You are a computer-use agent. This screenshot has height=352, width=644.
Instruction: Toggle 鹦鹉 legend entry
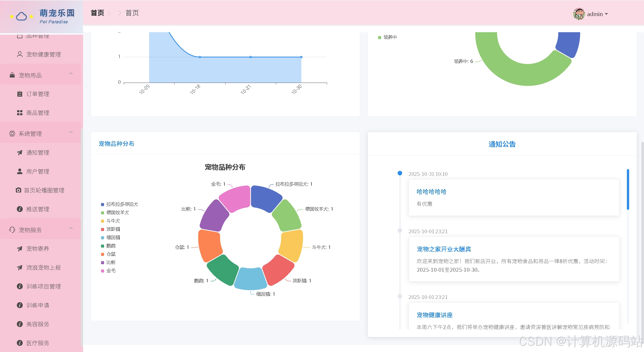[x=108, y=246]
